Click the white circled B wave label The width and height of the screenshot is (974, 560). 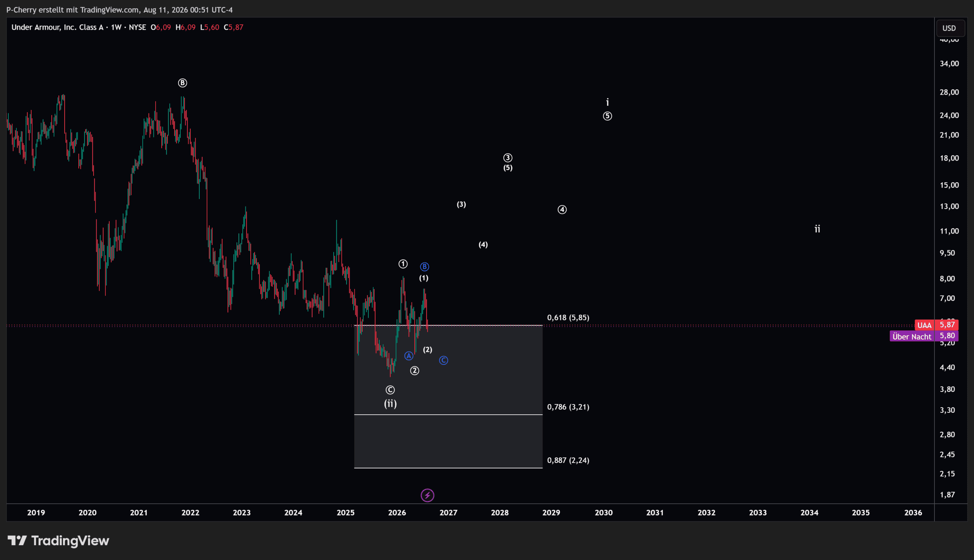click(183, 83)
